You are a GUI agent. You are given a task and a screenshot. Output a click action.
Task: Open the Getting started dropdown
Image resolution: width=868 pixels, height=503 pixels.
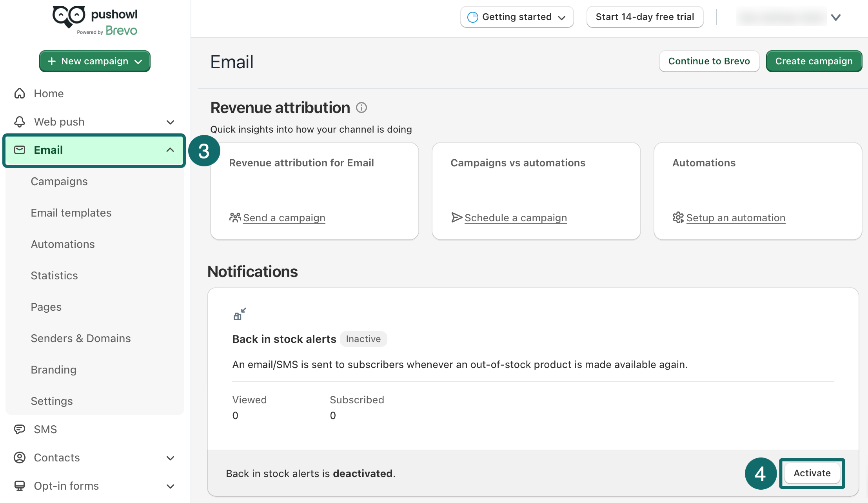517,17
